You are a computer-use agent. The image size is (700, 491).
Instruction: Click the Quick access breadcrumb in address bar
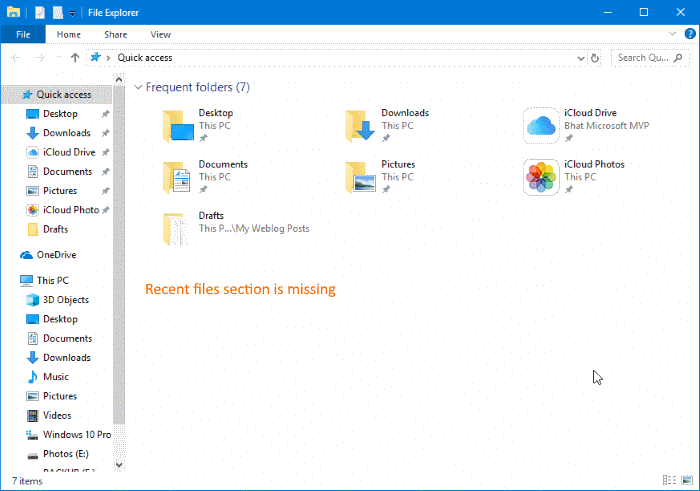145,58
